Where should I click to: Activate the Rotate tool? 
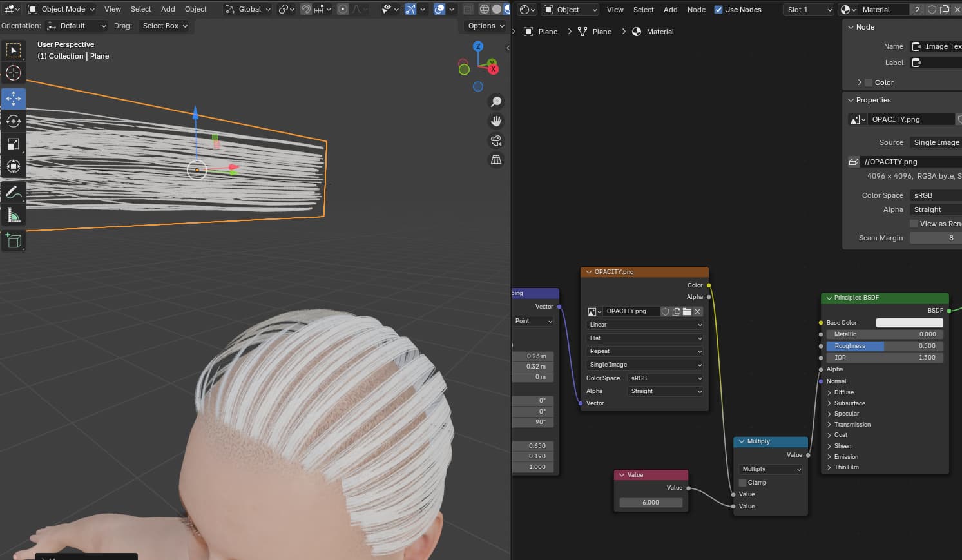14,121
